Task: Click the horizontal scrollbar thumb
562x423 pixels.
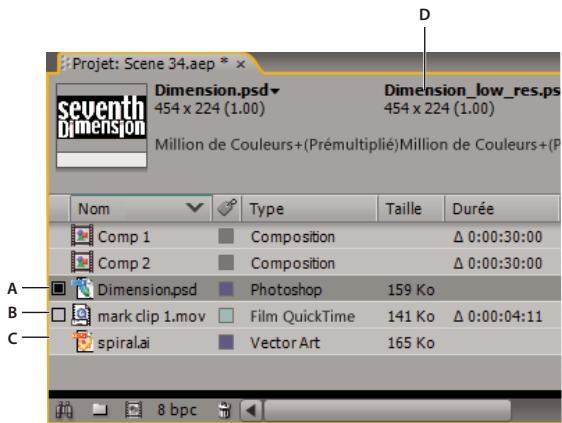Action: [x=387, y=410]
